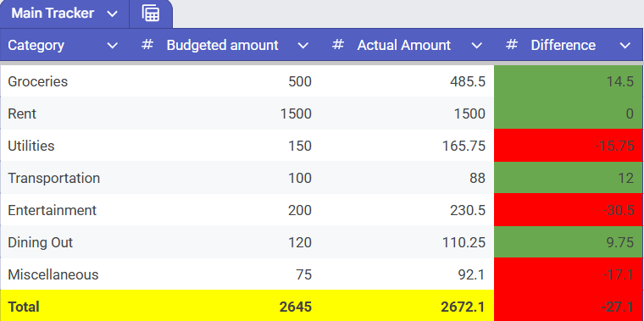The image size is (644, 321).
Task: Click the Dining Out budgeted value 120
Action: (x=300, y=242)
